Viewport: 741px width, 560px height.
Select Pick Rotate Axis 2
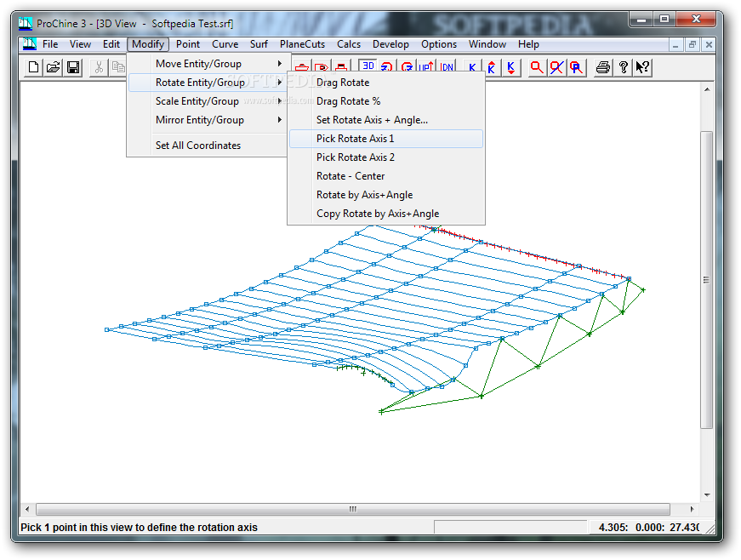[x=386, y=157]
